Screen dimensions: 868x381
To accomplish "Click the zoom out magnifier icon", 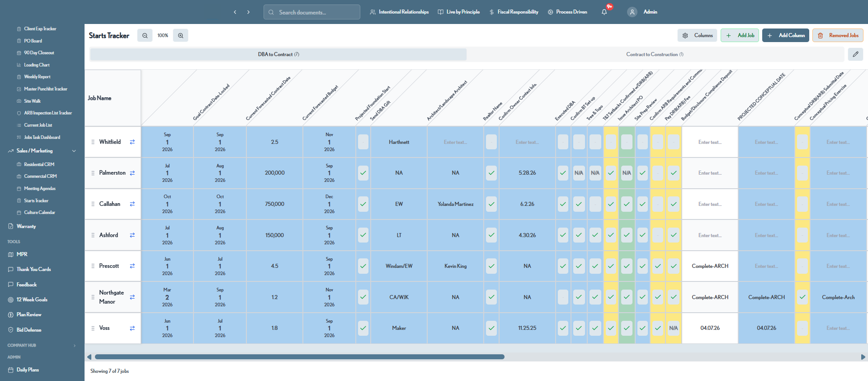I will pyautogui.click(x=145, y=35).
